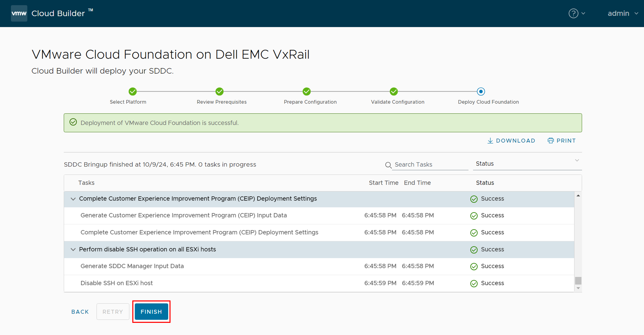Viewport: 644px width, 335px height.
Task: Go back with the BACK button
Action: click(x=80, y=311)
